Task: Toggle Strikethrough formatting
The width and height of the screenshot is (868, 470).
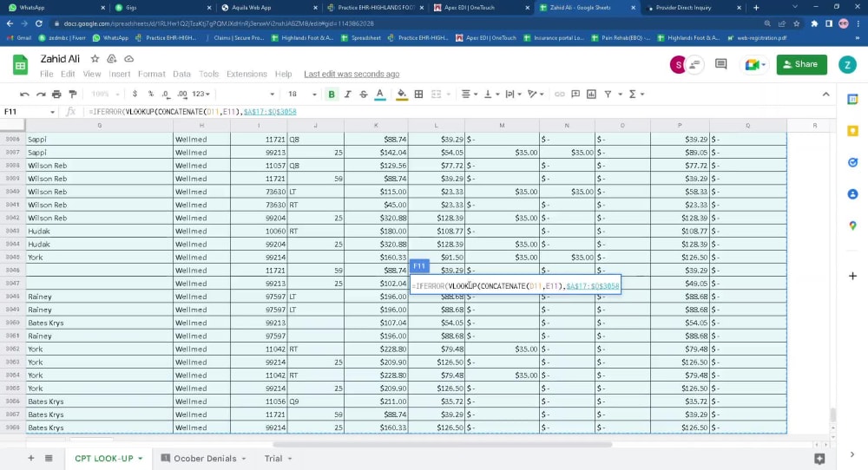Action: tap(364, 94)
